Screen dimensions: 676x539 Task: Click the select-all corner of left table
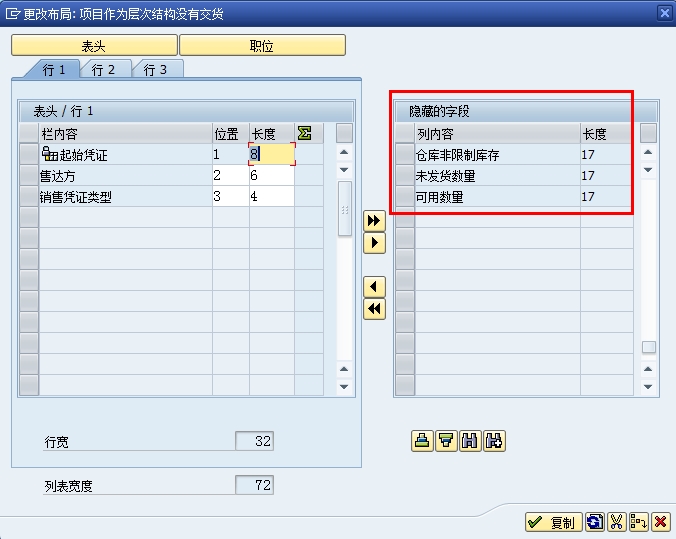29,133
